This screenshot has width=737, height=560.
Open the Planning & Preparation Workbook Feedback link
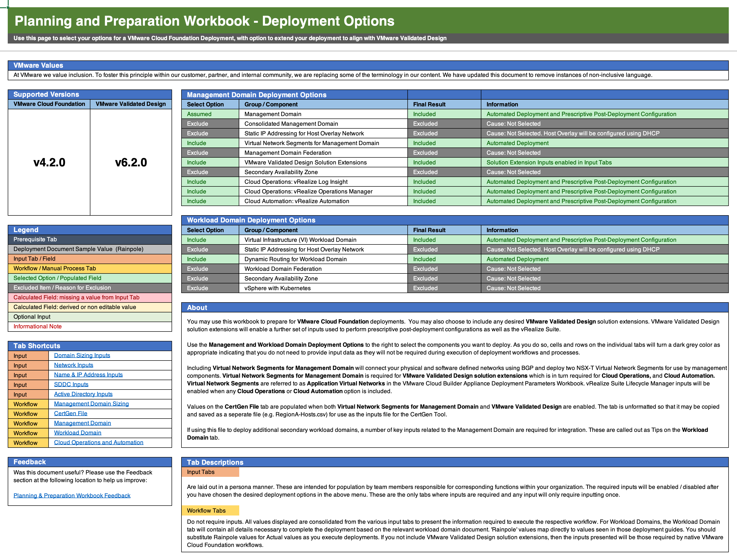[x=72, y=495]
